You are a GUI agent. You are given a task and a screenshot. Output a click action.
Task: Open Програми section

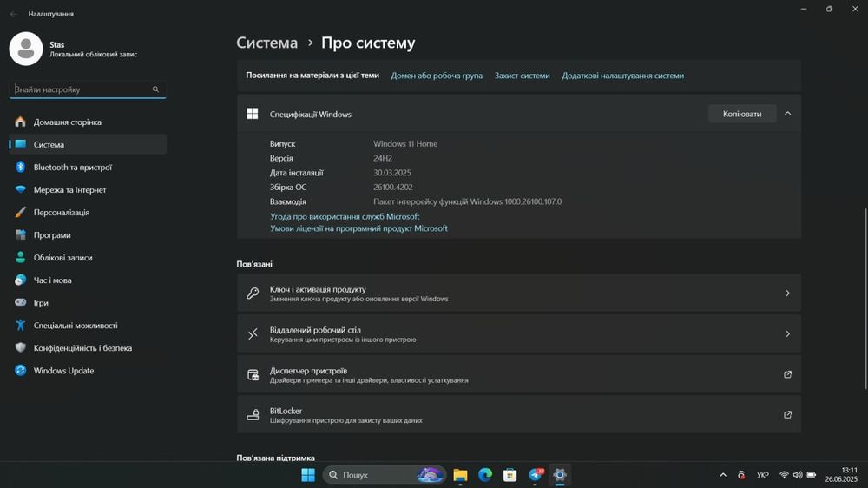(88, 235)
